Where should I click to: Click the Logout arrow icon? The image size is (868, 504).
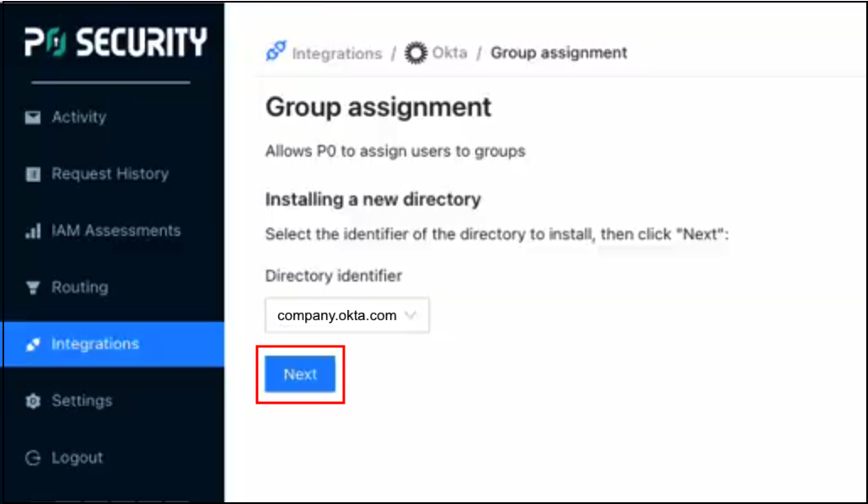(x=33, y=458)
